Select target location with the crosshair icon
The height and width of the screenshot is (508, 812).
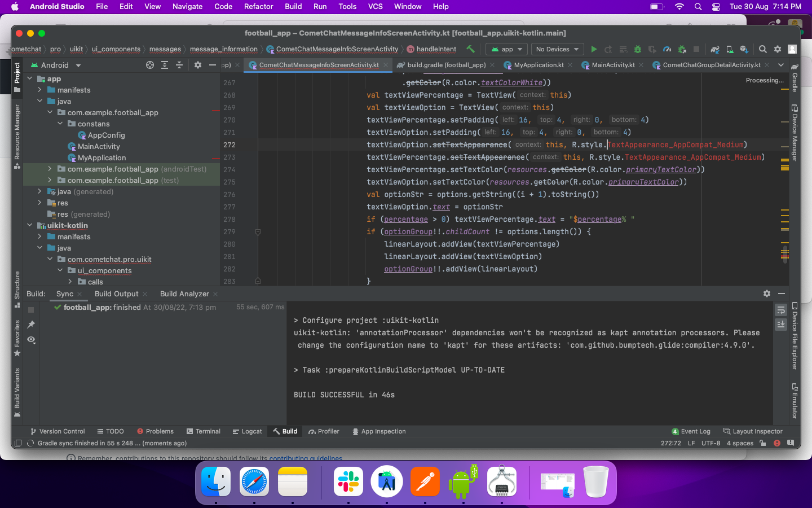pyautogui.click(x=150, y=65)
